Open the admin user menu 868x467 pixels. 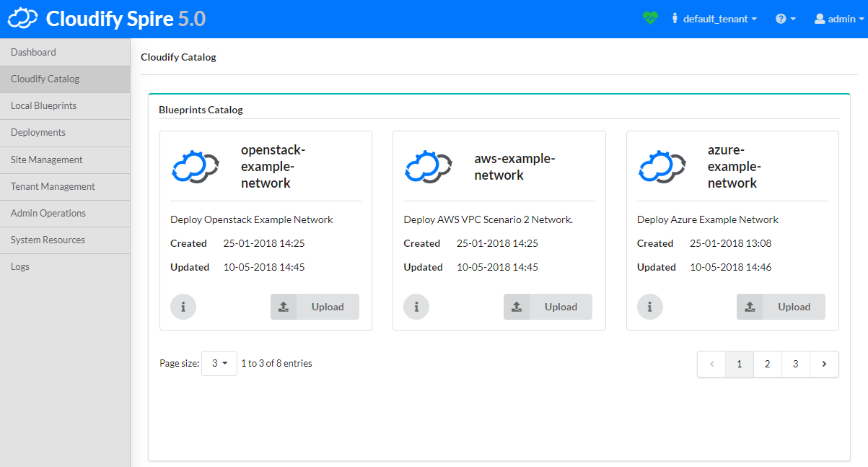pos(838,19)
